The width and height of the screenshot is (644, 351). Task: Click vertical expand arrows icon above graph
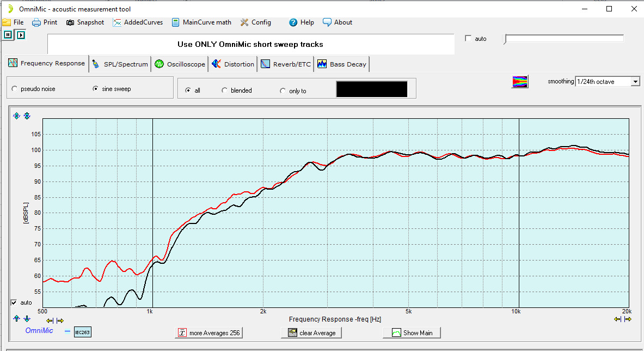coord(16,116)
